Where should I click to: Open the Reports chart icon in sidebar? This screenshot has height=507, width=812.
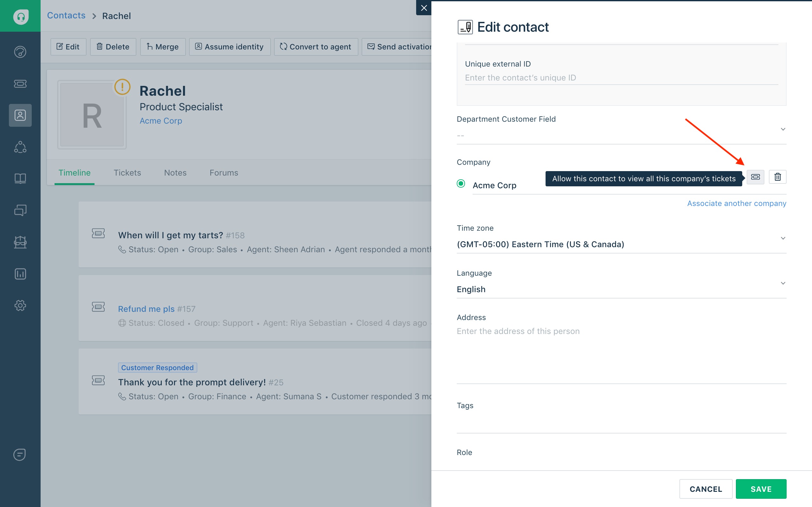[x=20, y=273]
